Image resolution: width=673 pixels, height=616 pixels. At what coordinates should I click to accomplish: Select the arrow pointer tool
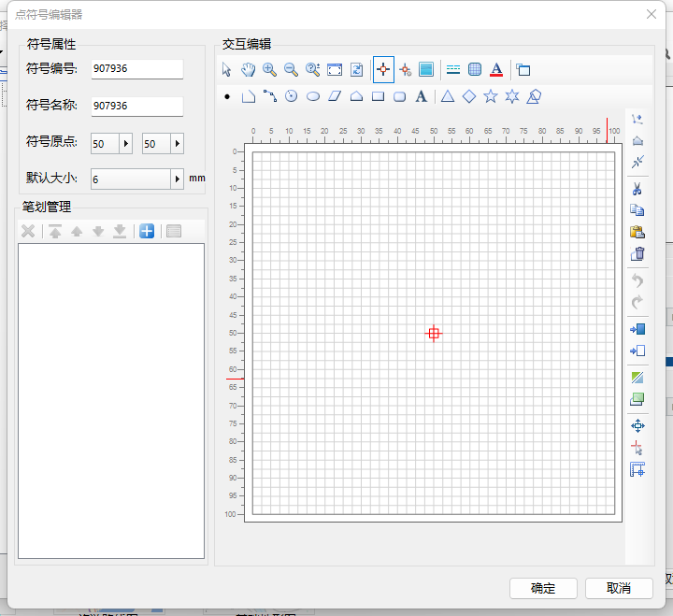tap(226, 69)
